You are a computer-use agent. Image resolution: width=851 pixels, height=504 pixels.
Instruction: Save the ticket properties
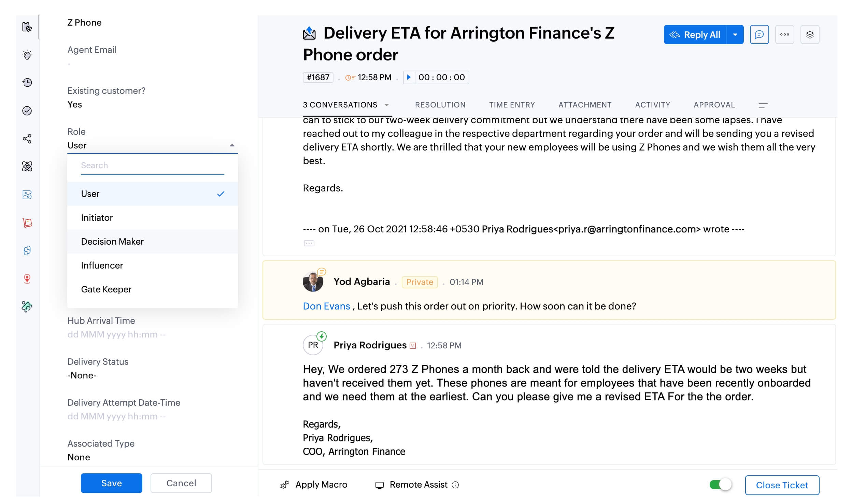click(x=111, y=483)
